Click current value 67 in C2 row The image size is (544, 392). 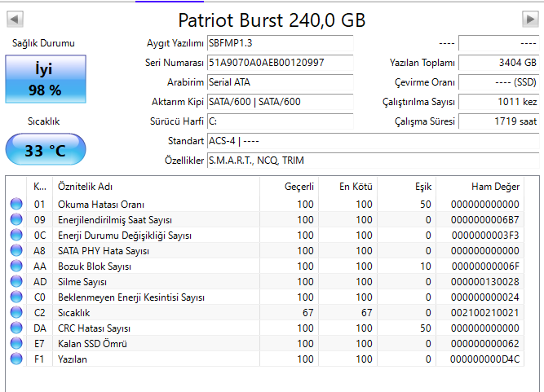click(x=307, y=313)
